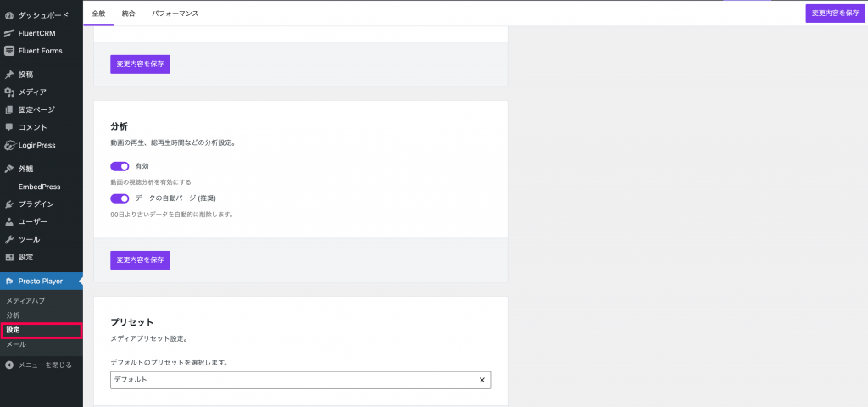Image resolution: width=868 pixels, height=407 pixels.
Task: Open the ダッシュボード dashboard icon
Action: tap(8, 15)
